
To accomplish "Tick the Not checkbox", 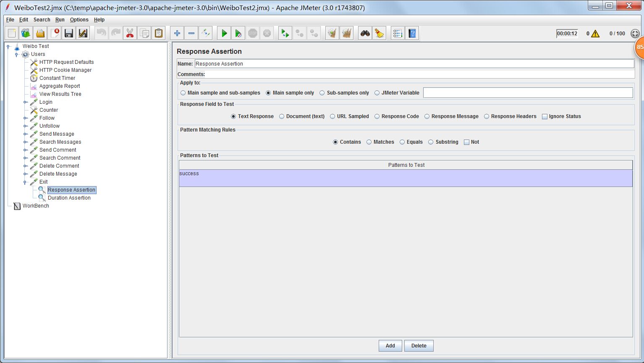I will coord(466,142).
